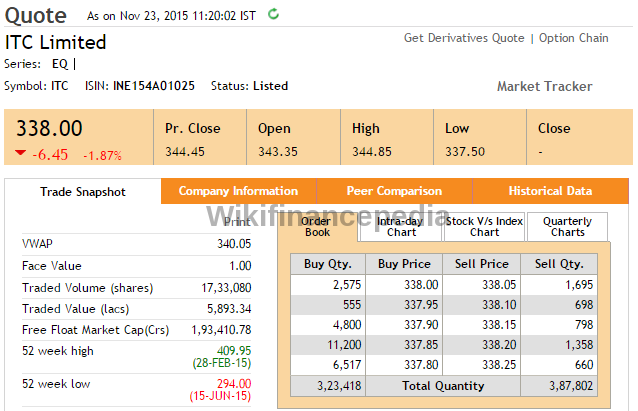Click buy price 337.95
This screenshot has width=638, height=411.
click(421, 305)
